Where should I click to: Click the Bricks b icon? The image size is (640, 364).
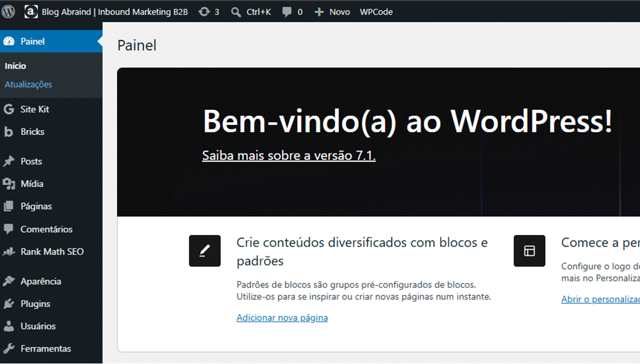[8, 131]
